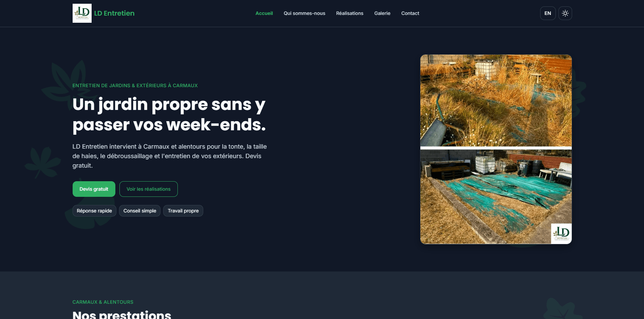This screenshot has width=644, height=319.
Task: Open the before/after garden hero photo
Action: 496,149
